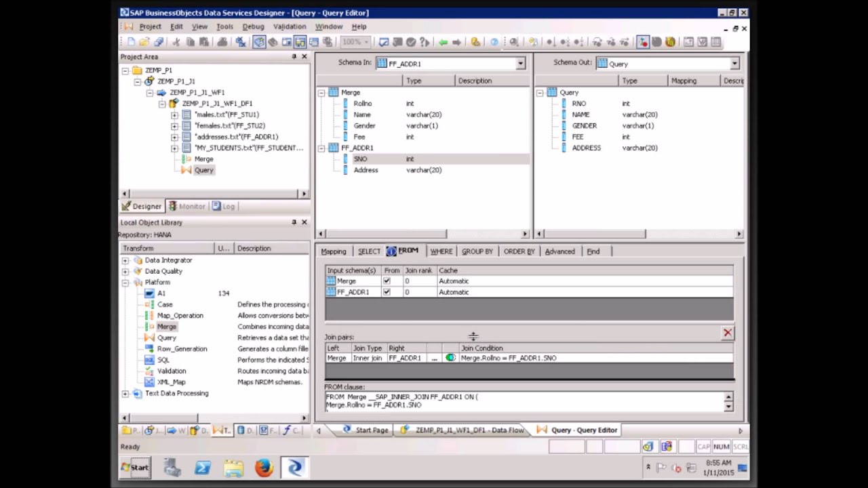Screen dimensions: 868x488
Task: Open Custom Functions tab icon in object library
Action: [287, 430]
